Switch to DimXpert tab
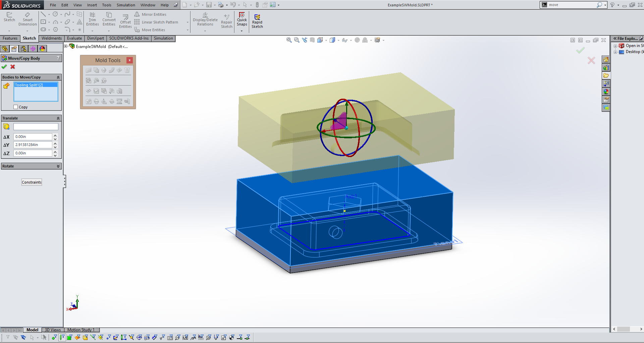644x343 pixels. pos(96,38)
